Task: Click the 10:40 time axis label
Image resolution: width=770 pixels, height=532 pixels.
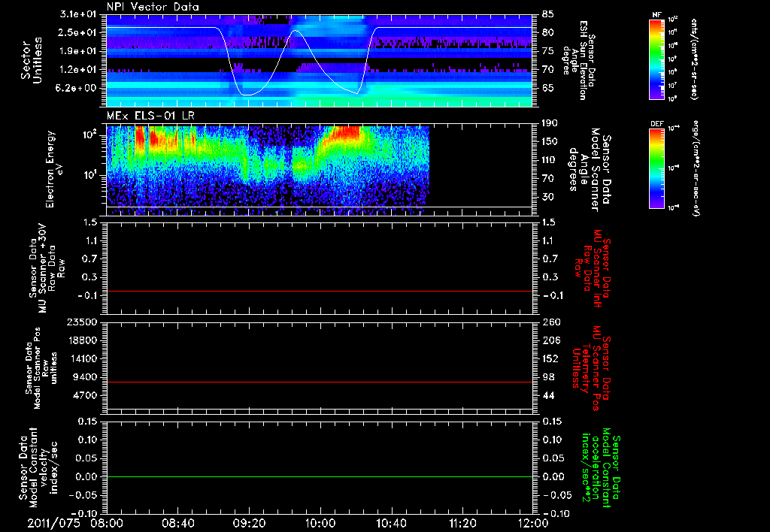Action: point(391,523)
